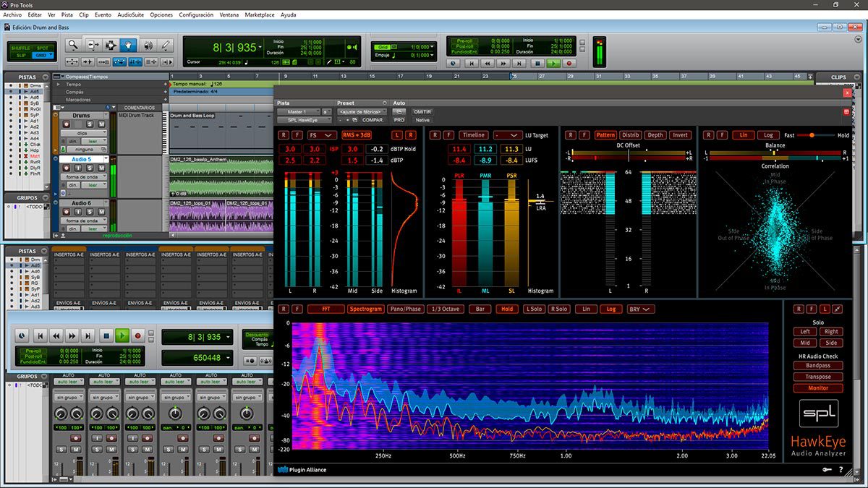Click the Monitor button
This screenshot has height=488, width=868.
pyautogui.click(x=819, y=388)
